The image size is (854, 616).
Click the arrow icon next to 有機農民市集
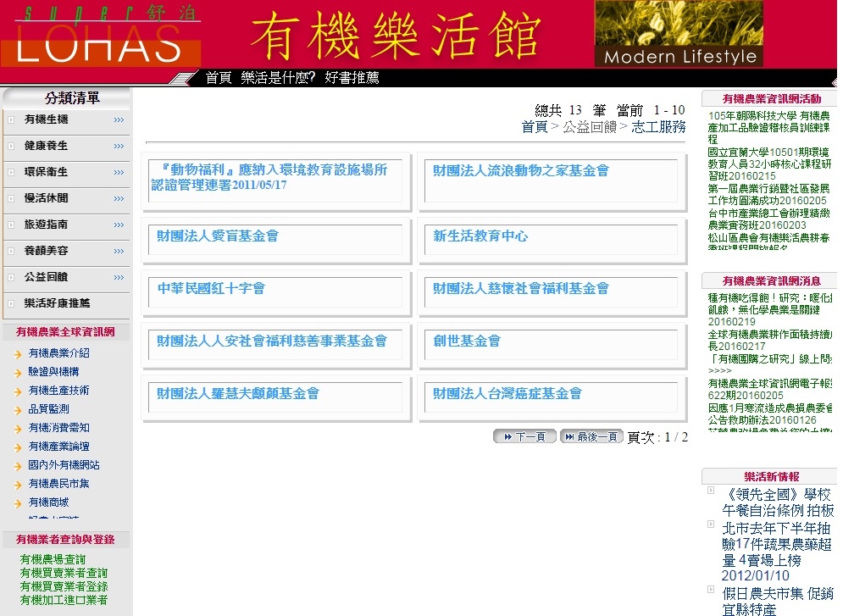(18, 485)
